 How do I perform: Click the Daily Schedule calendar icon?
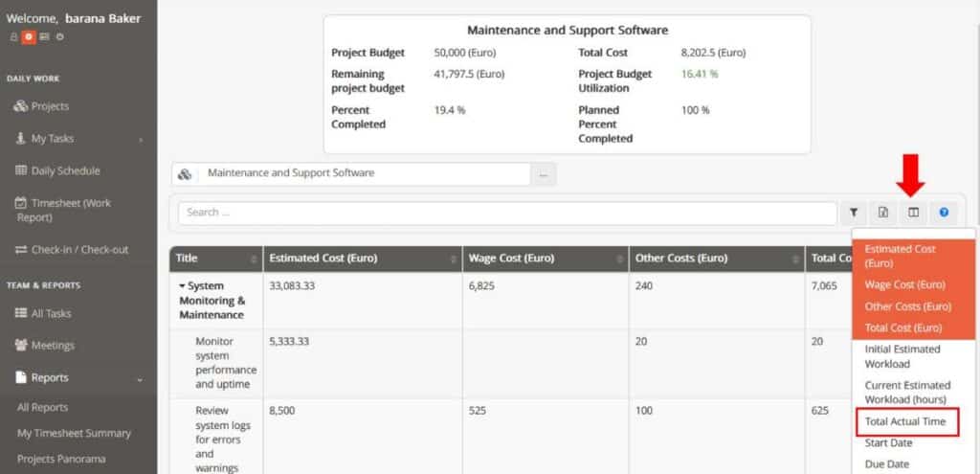[x=21, y=170]
